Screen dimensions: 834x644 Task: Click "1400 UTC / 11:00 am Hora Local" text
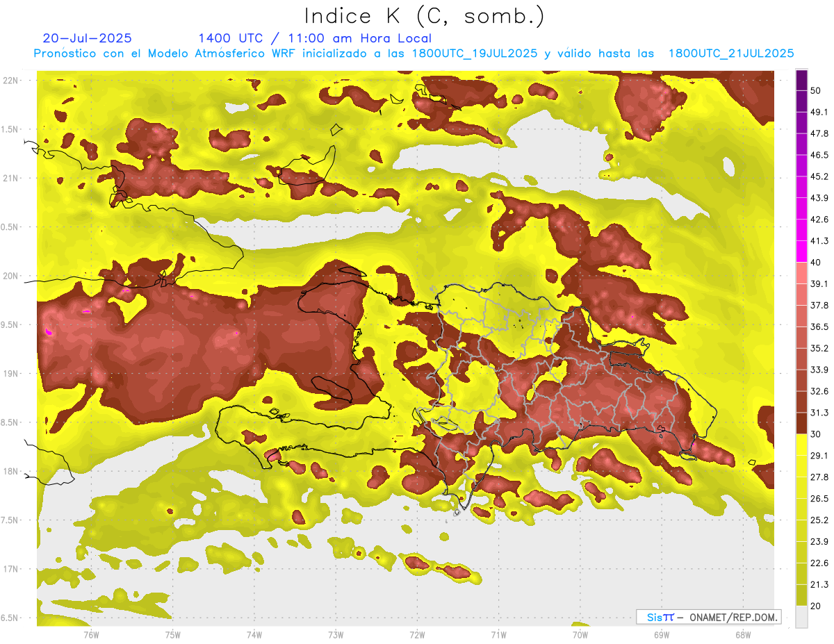click(315, 38)
